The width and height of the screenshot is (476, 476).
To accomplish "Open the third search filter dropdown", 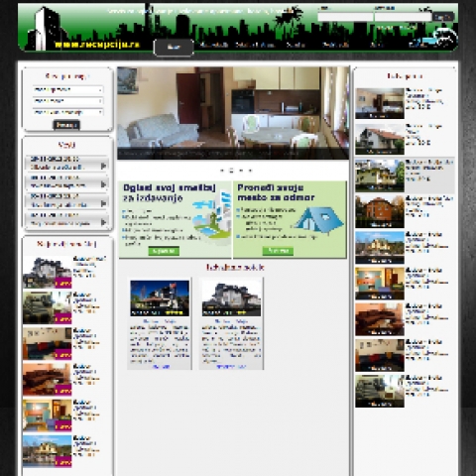I will tap(67, 112).
